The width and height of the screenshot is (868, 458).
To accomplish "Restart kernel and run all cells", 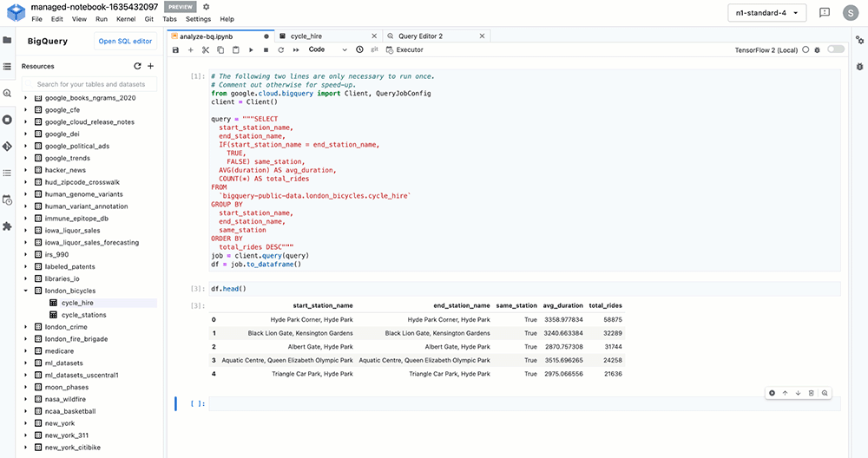I will [296, 49].
